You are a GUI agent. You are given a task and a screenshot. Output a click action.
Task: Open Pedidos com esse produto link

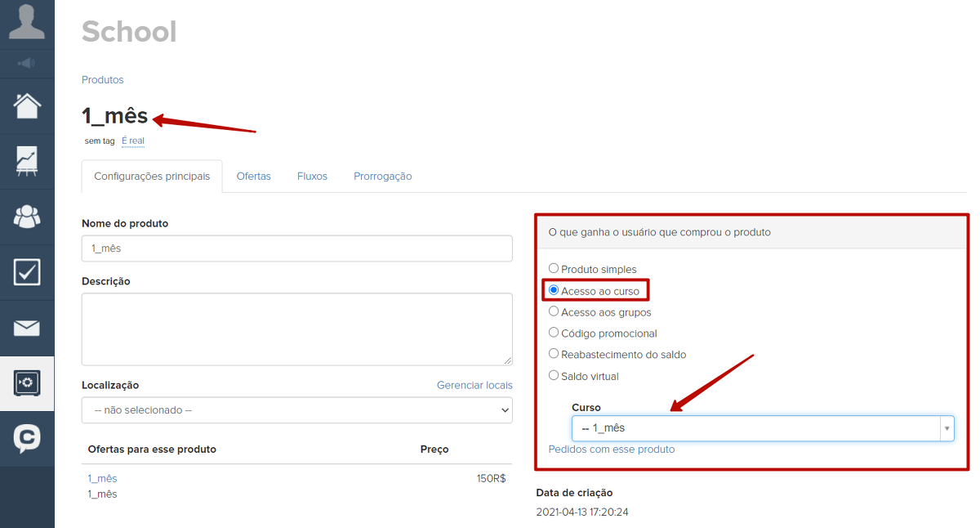click(x=611, y=450)
